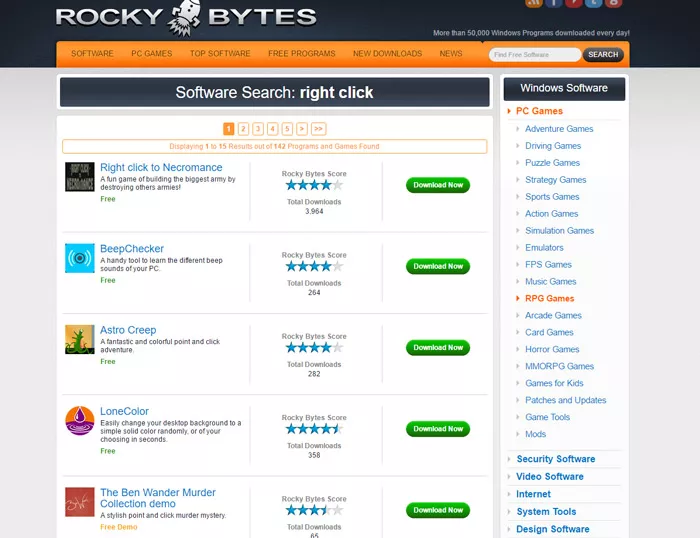
Task: Open FPS Games category
Action: 548,264
